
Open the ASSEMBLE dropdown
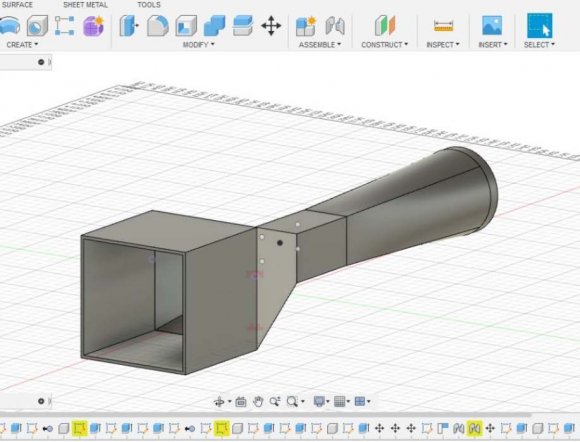click(x=320, y=44)
